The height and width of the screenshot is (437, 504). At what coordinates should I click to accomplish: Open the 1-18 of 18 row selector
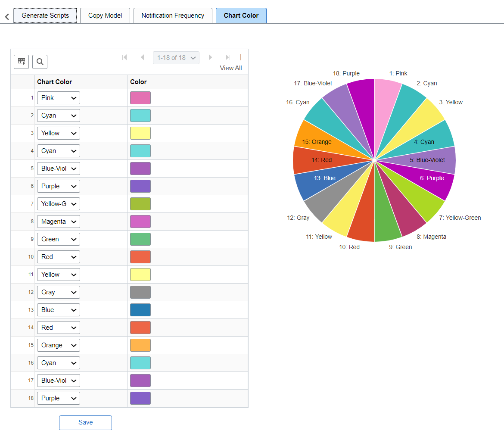pyautogui.click(x=176, y=58)
